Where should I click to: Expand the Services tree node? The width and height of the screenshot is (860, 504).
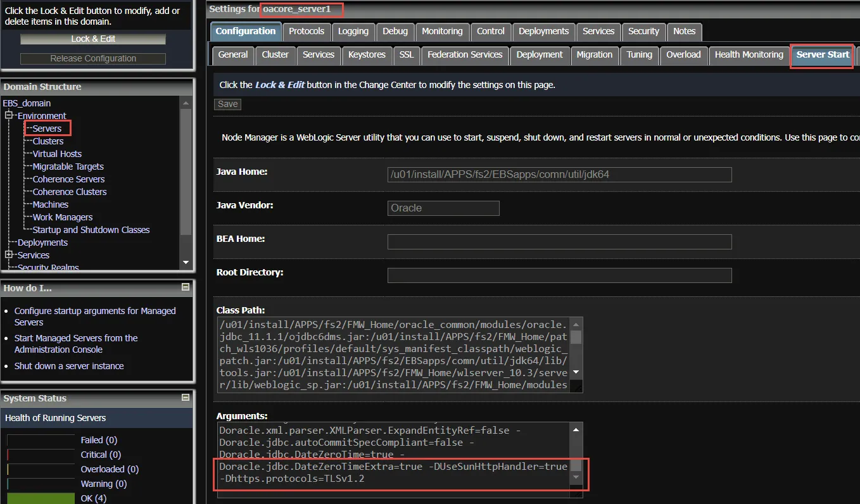9,255
